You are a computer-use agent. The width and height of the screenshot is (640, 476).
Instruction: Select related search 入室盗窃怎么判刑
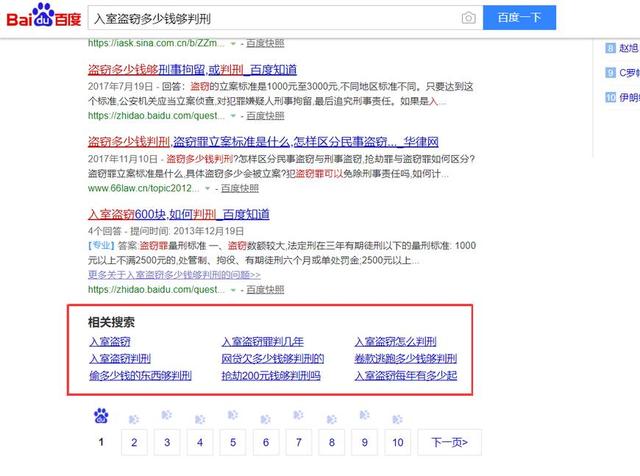[x=396, y=342]
